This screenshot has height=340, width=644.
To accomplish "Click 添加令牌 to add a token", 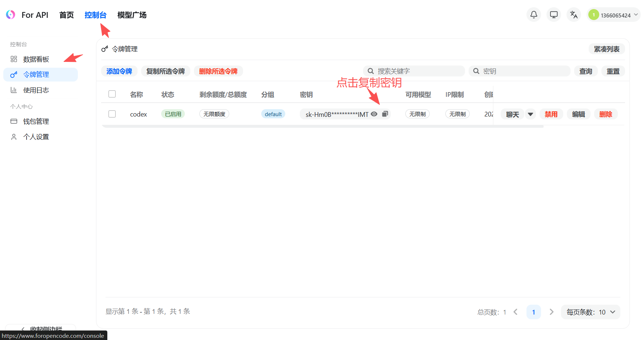I will pos(119,71).
